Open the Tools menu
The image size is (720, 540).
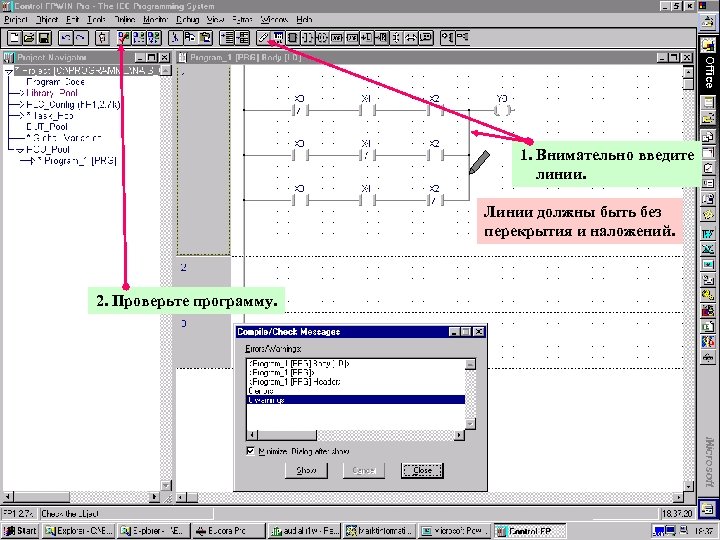tap(96, 19)
